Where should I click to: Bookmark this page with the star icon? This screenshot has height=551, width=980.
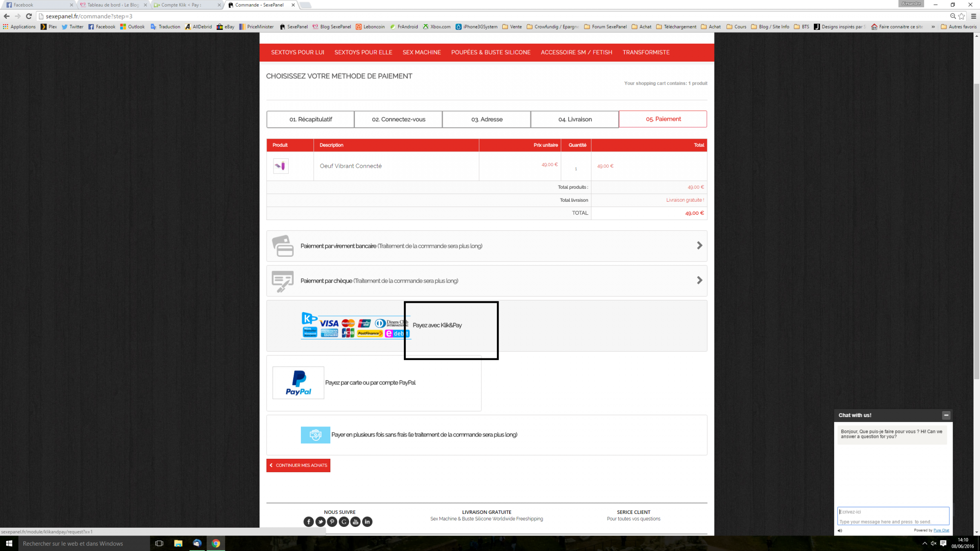pos(962,16)
